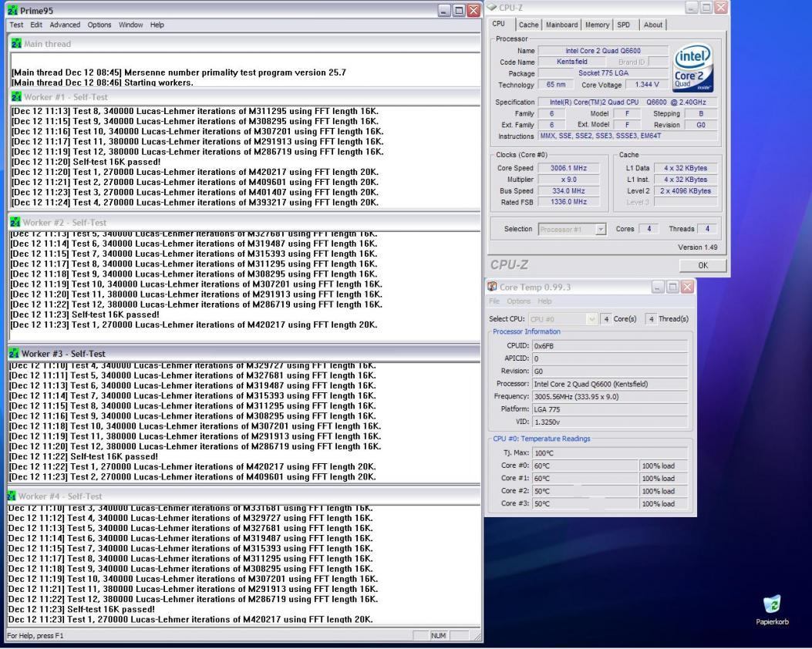Screen dimensions: 812x649
Task: Open the Options menu in Prime95
Action: point(99,25)
